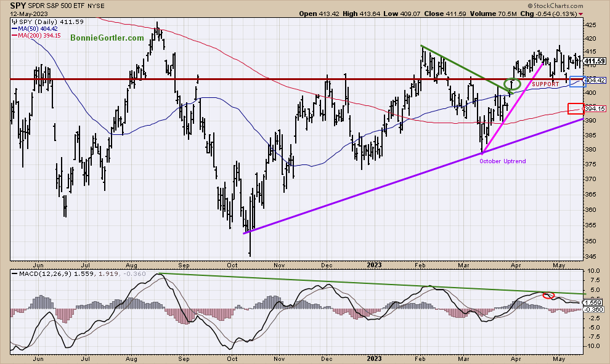Screen dimensions: 610x364
Task: Select the 394.15 tag on the price axis
Action: (x=595, y=109)
